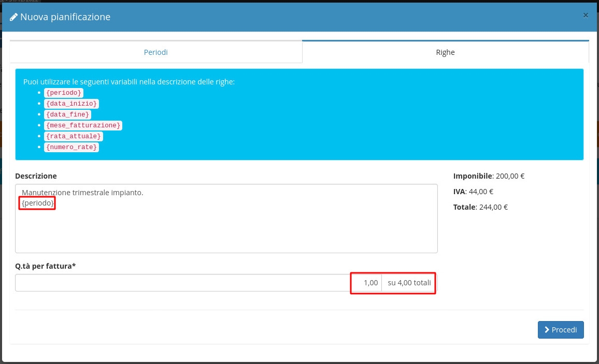Click the Totale amount 244,00 €
Image resolution: width=599 pixels, height=364 pixels.
pyautogui.click(x=492, y=207)
